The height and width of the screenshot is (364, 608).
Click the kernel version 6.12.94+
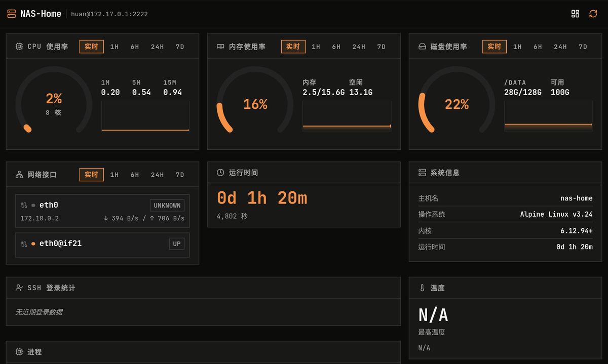577,231
